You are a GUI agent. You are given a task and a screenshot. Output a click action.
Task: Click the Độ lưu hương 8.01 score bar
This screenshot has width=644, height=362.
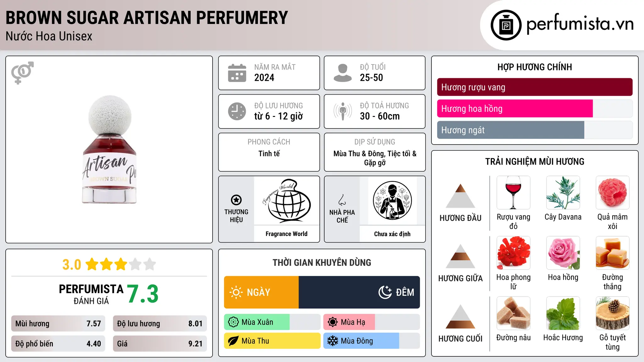[160, 324]
